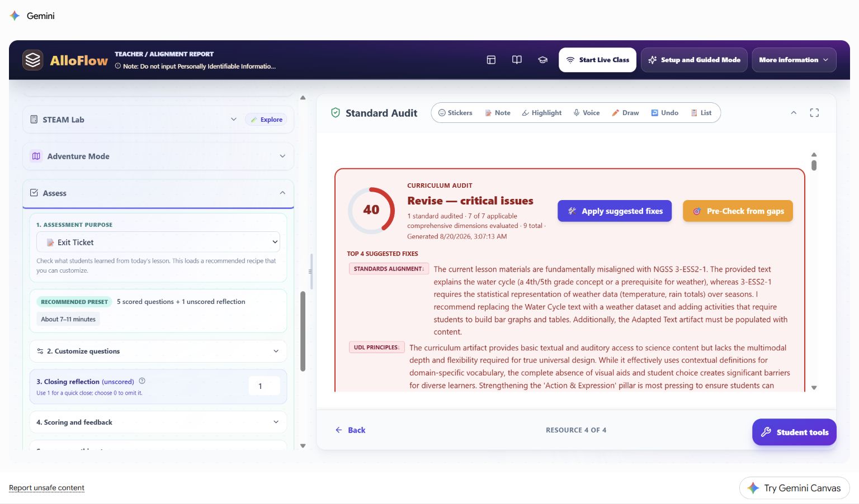
Task: Click the Gemini sparkle logo
Action: point(15,16)
